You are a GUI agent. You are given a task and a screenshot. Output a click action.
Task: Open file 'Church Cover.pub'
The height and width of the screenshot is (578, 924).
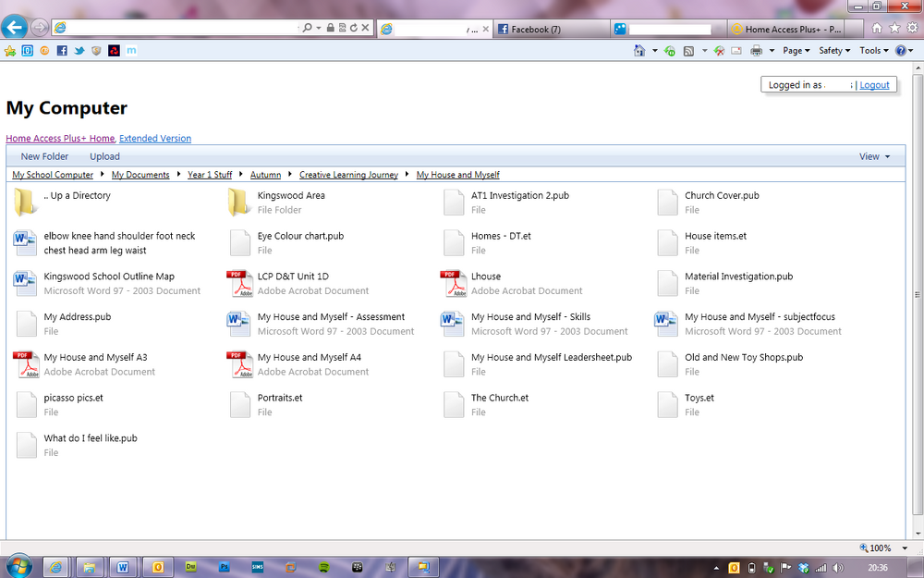tap(722, 195)
